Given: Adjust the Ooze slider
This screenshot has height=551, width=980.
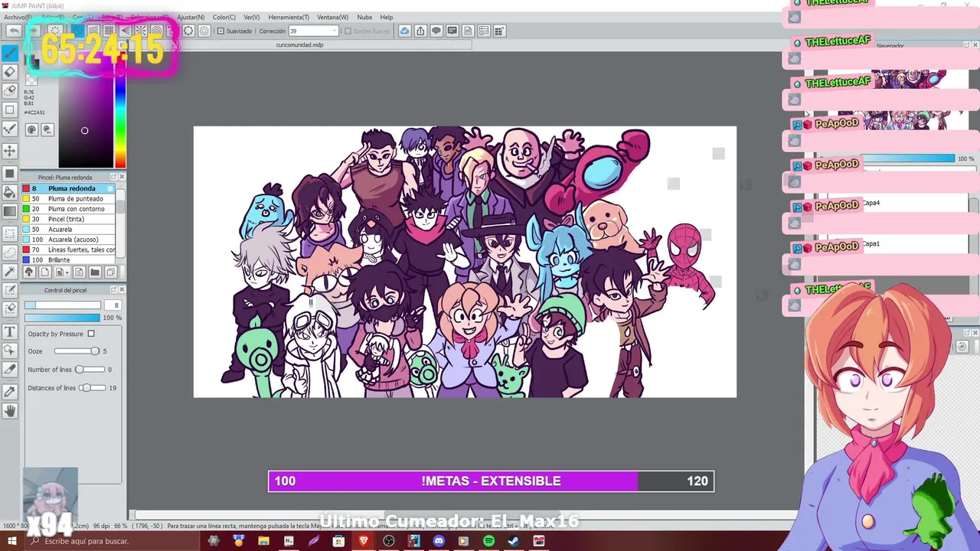Looking at the screenshot, I should click(77, 351).
